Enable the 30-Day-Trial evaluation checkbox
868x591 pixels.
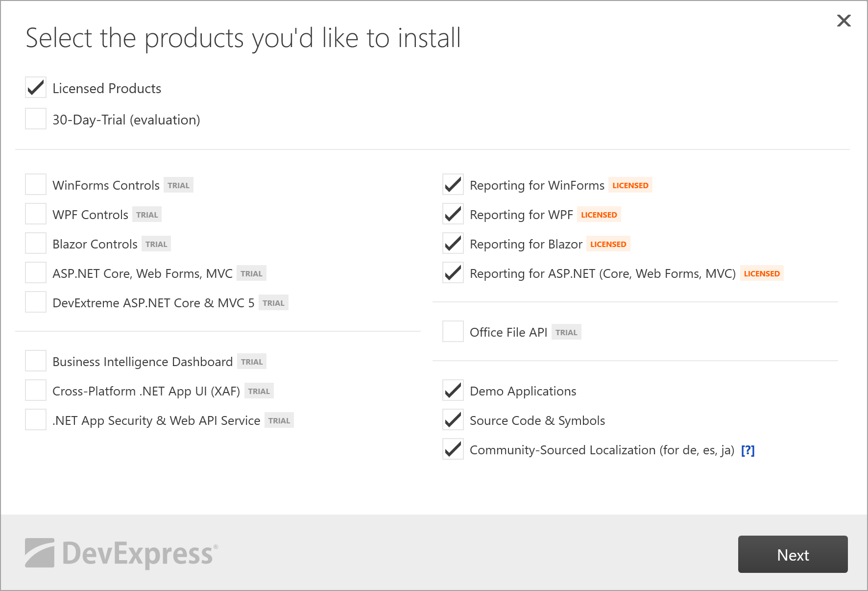click(x=36, y=119)
